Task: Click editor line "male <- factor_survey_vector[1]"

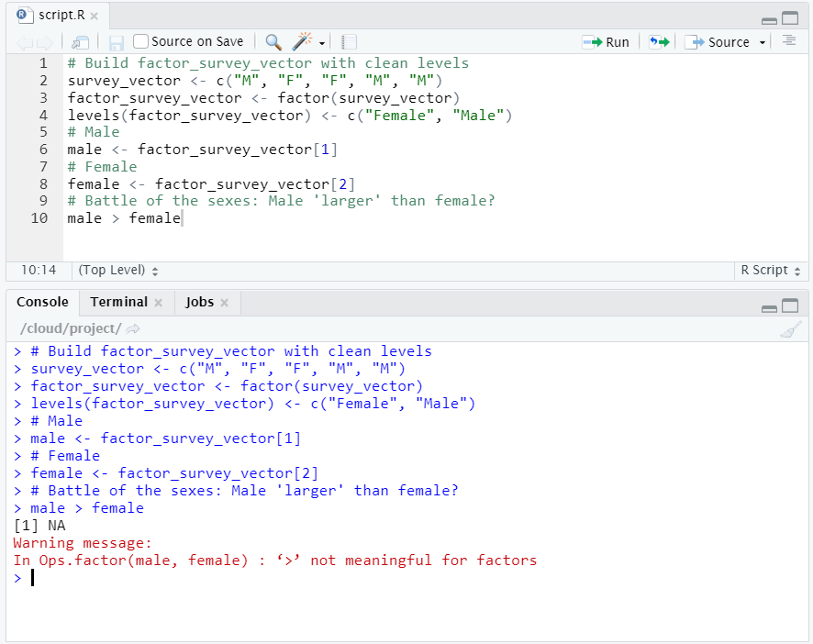Action: (x=202, y=150)
